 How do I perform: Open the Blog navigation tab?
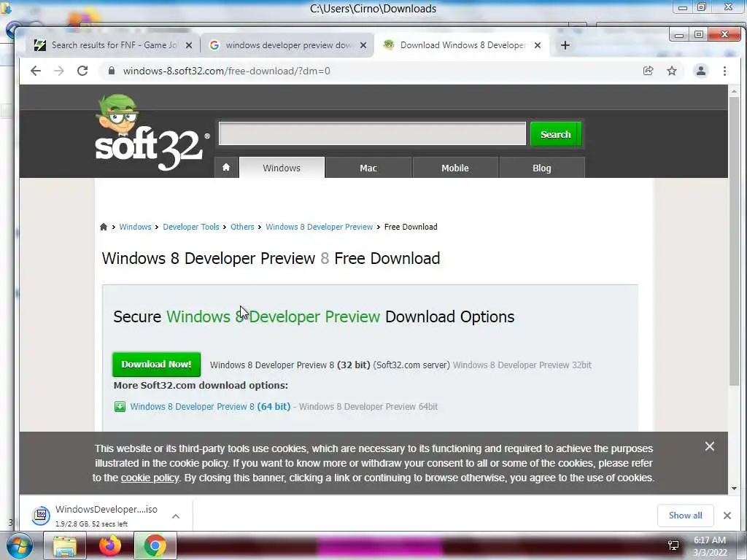pyautogui.click(x=542, y=168)
